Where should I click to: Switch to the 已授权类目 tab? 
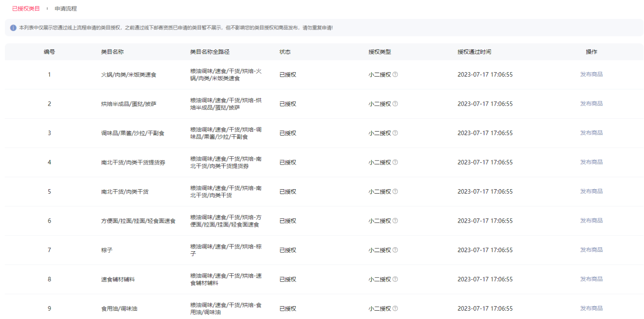[x=26, y=9]
